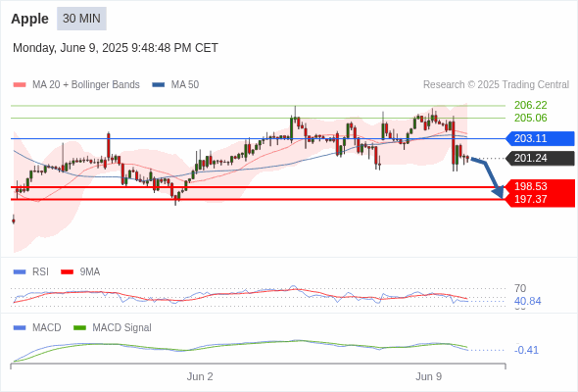Click the blue MACD legend swatch
This screenshot has width=578, height=392.
pyautogui.click(x=20, y=327)
